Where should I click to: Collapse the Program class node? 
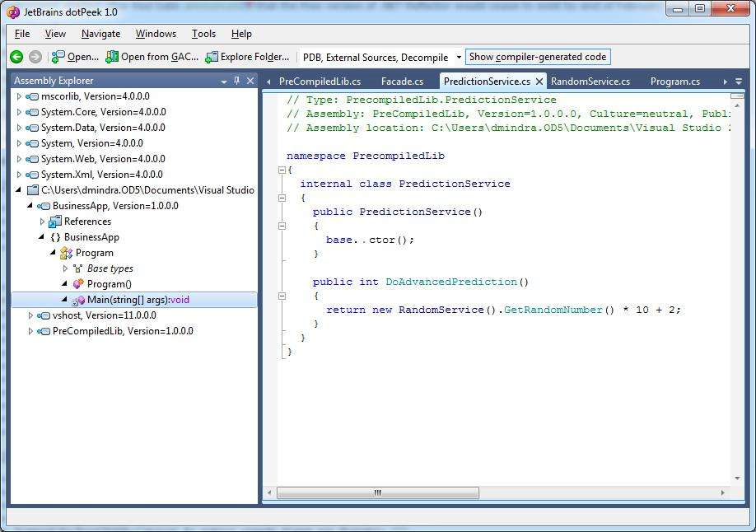pos(53,253)
